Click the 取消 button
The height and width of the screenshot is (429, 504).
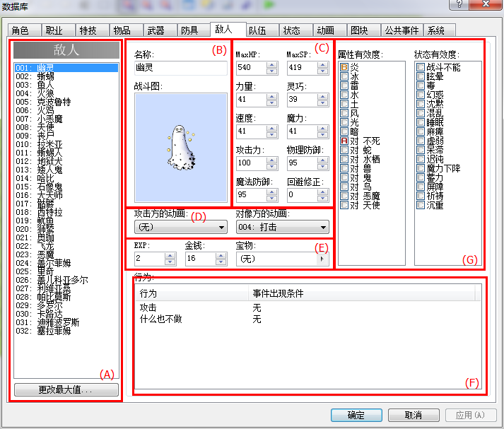pos(414,415)
